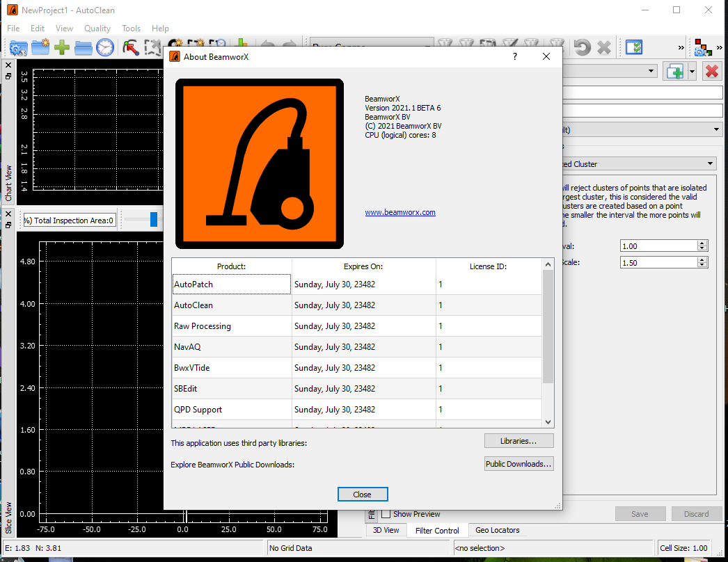Click the Public Downloads button
The image size is (728, 562).
click(x=519, y=463)
